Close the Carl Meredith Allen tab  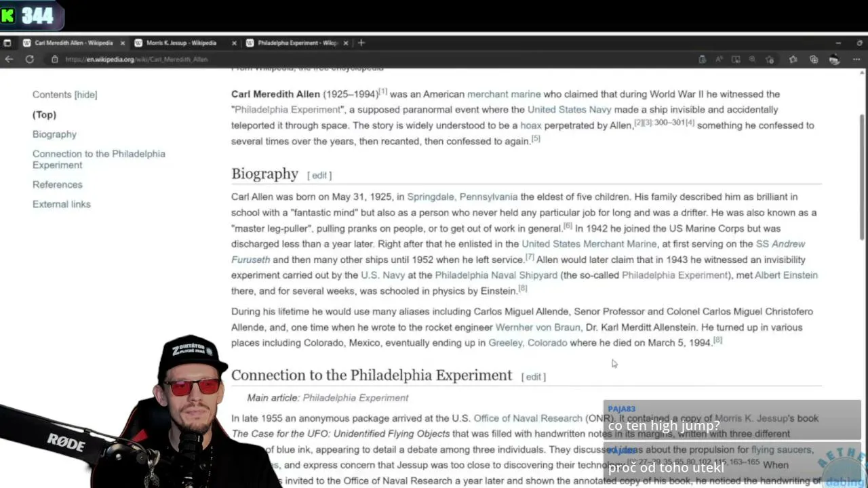tap(123, 43)
